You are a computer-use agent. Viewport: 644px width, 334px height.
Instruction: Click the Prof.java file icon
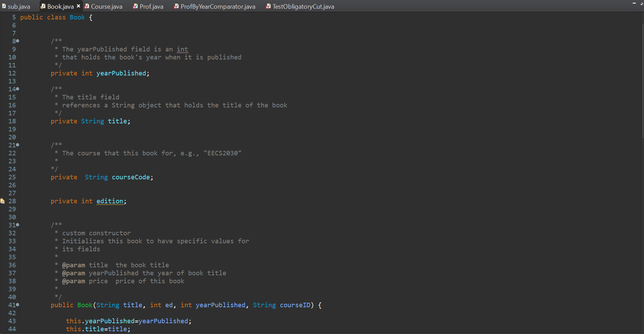coord(135,6)
